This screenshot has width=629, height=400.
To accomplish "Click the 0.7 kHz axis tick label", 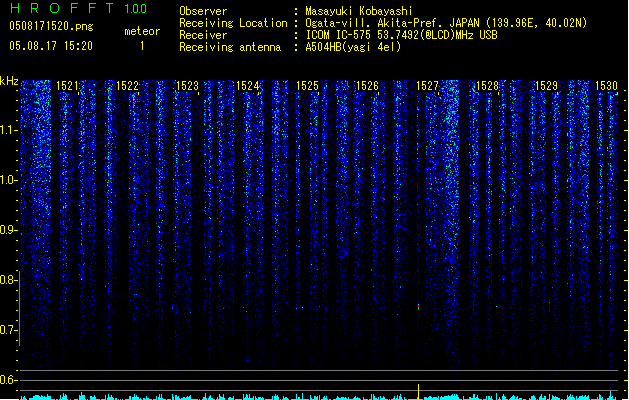I will (8, 330).
